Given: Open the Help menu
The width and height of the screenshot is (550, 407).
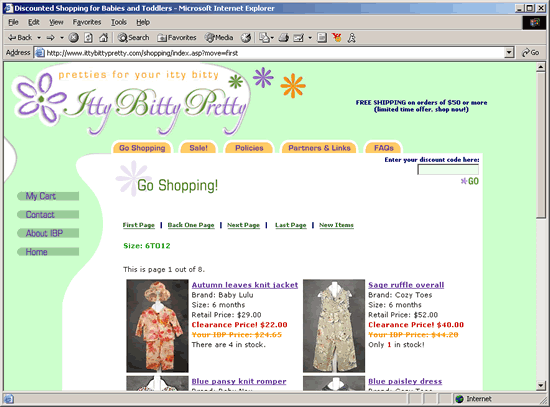Looking at the screenshot, I should click(x=143, y=22).
